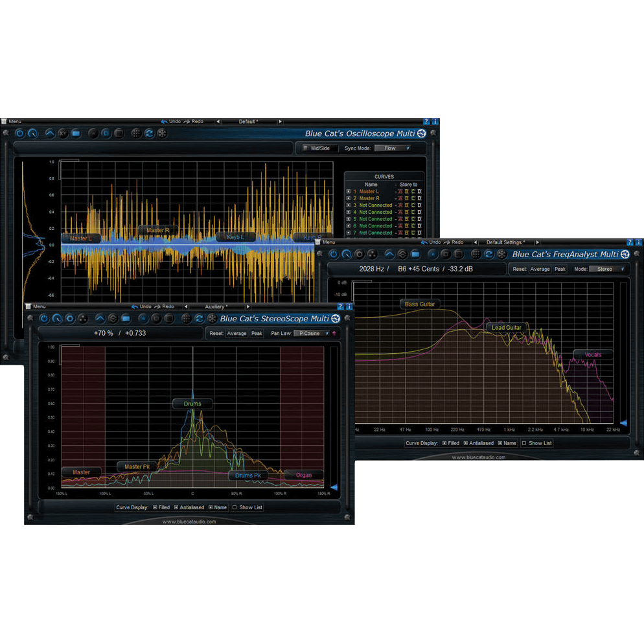
Task: Click the pink arrow icon beside Pan Law
Action: pos(334,333)
